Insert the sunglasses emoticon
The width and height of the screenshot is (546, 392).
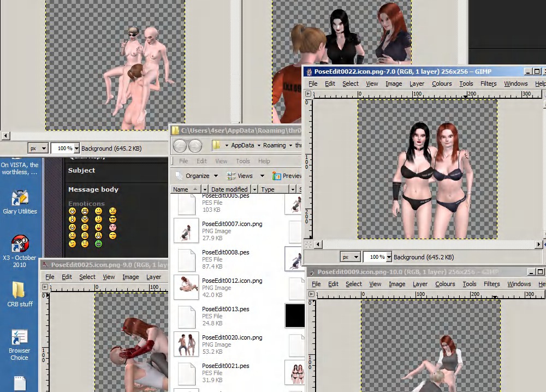coord(112,219)
